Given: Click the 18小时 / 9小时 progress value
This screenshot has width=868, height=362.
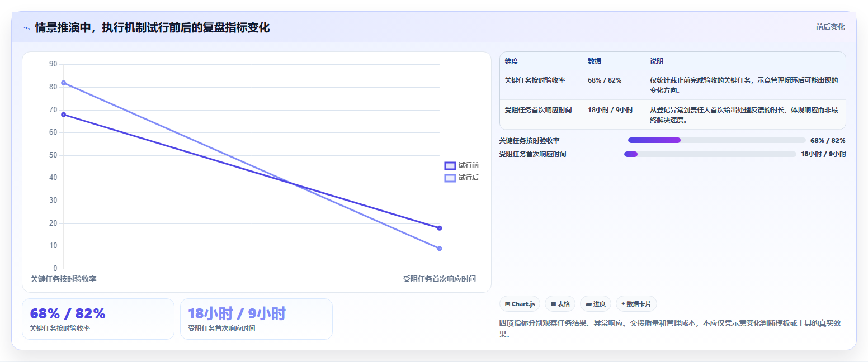Looking at the screenshot, I should (823, 154).
